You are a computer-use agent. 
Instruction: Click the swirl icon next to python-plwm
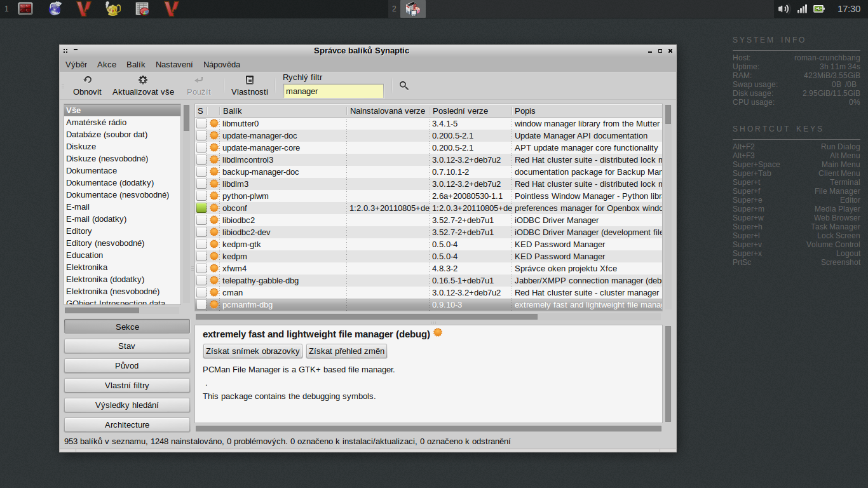tap(214, 196)
